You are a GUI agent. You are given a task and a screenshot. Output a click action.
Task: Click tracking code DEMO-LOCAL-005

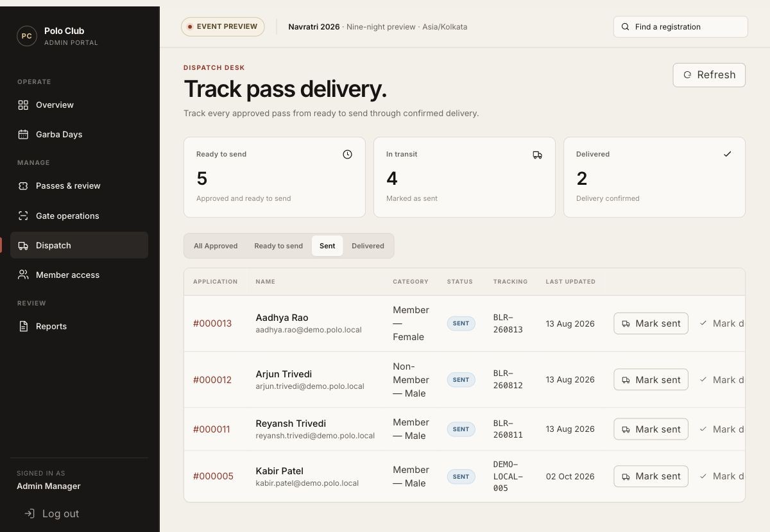(x=508, y=476)
